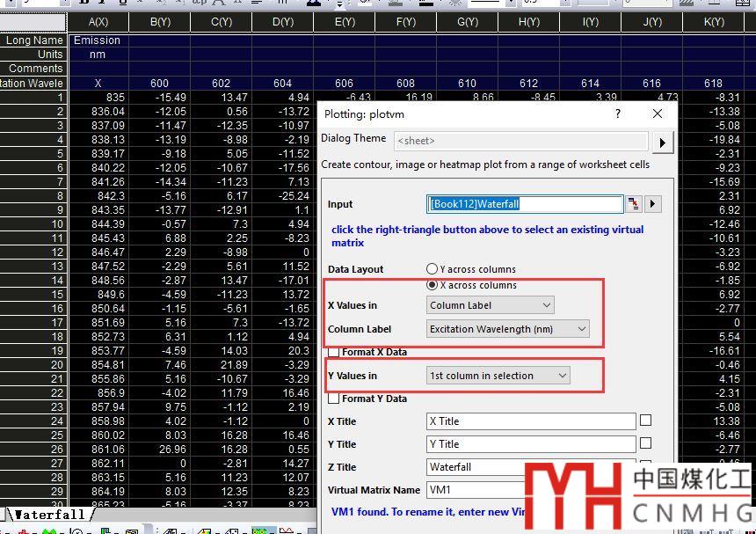Enable the Format Y Data checkbox
The height and width of the screenshot is (534, 756).
[x=333, y=399]
